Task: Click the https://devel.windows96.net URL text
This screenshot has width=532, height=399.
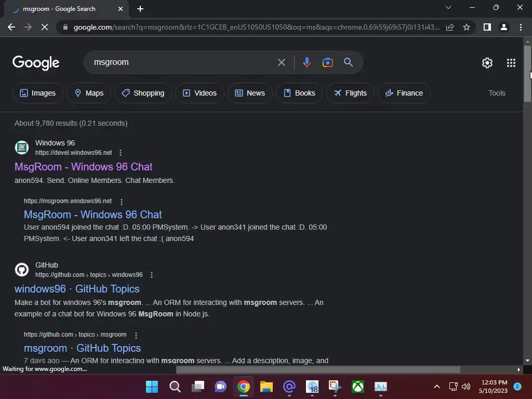Action: (74, 153)
